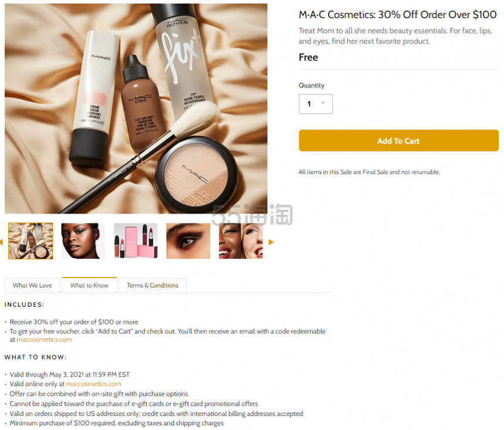Click the Free price label
Viewport: 504px width, 430px height.
point(308,57)
